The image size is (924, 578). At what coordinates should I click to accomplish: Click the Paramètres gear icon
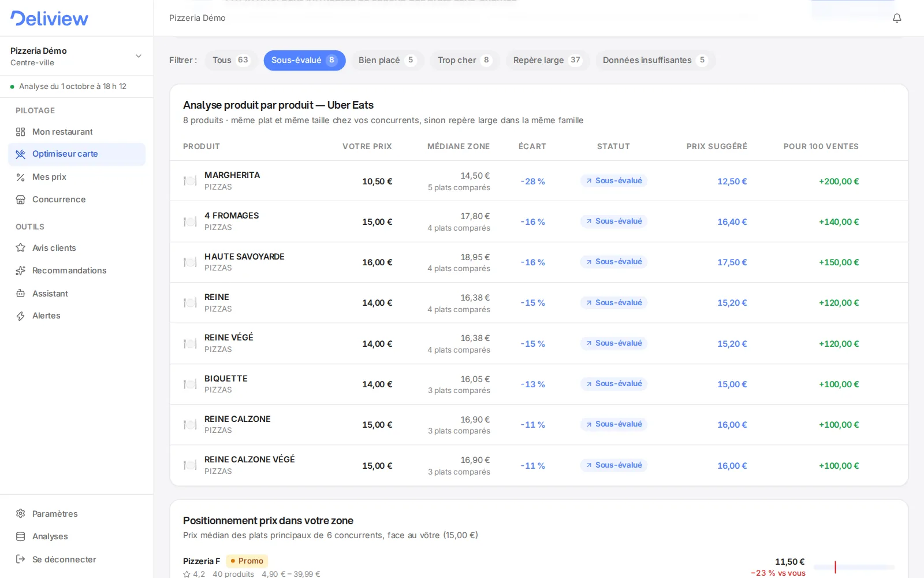[20, 514]
